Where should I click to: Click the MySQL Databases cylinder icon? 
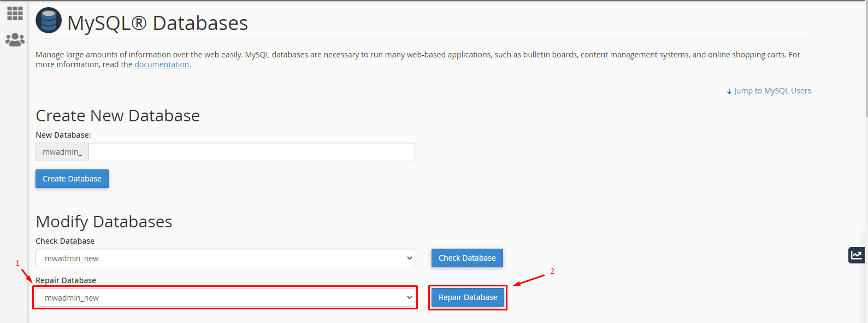coord(49,21)
